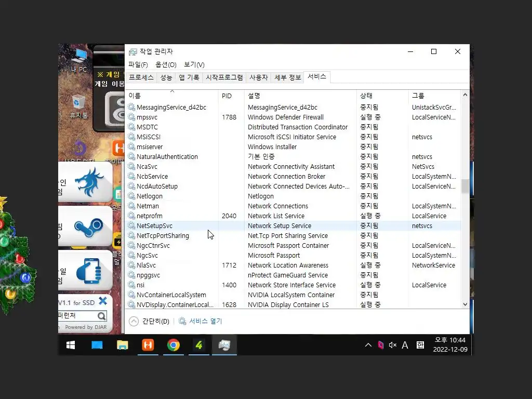
Task: Select the NgcSvc service gear icon
Action: [131, 255]
